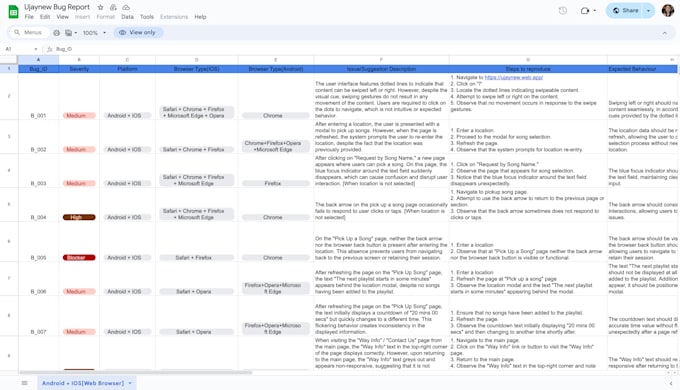This screenshot has width=680, height=390.
Task: Open the account avatar picture
Action: coord(668,10)
